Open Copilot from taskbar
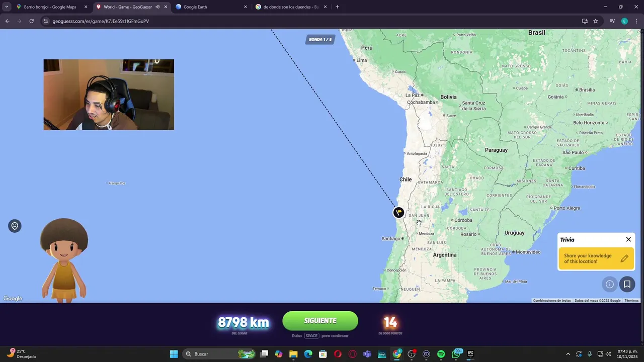This screenshot has width=644, height=362. click(x=279, y=354)
